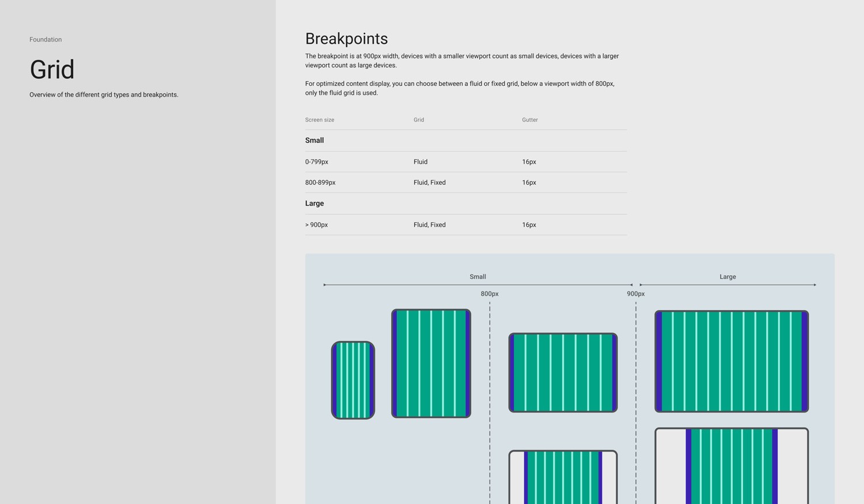
Task: Click the portrait tablet grid illustration
Action: click(431, 363)
